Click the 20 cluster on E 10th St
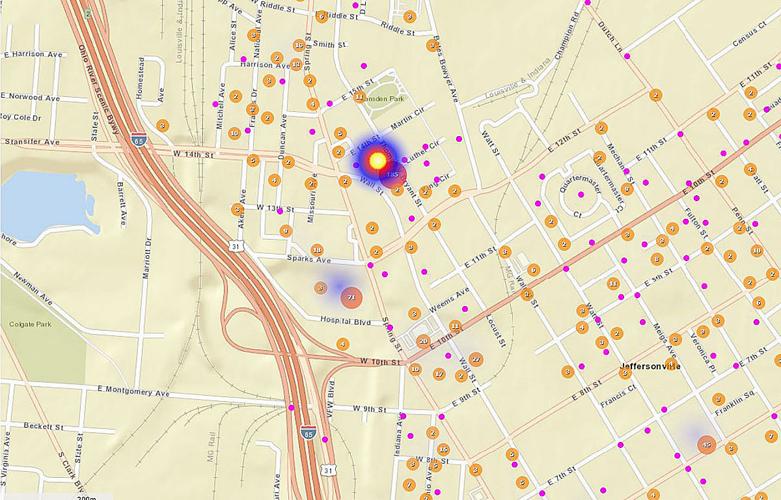 (423, 341)
